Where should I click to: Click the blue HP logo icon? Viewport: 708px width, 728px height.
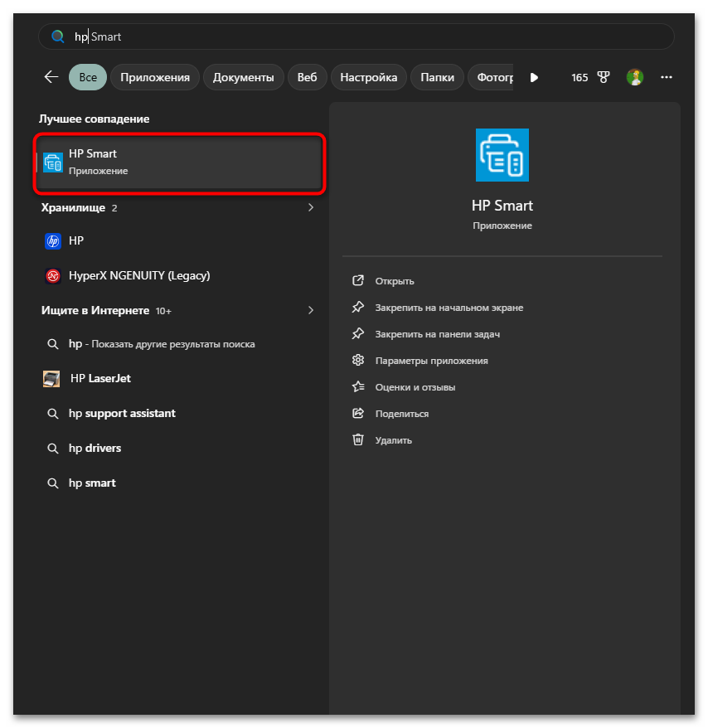[53, 241]
